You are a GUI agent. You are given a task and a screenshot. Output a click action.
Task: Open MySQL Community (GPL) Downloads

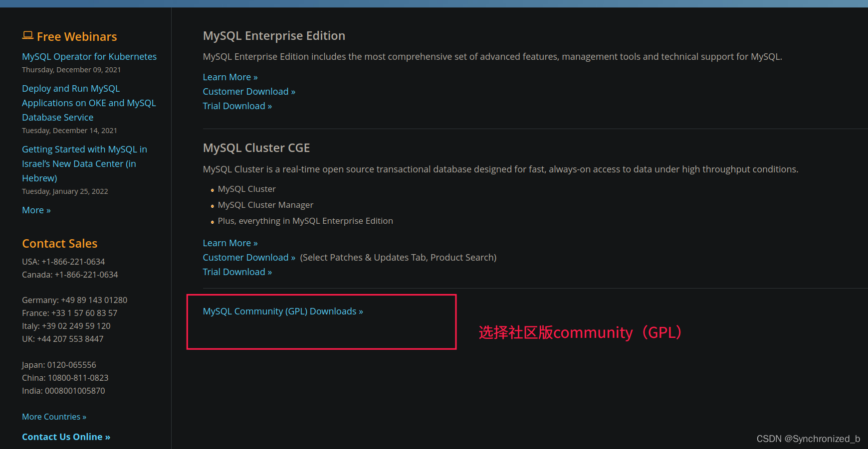click(282, 311)
